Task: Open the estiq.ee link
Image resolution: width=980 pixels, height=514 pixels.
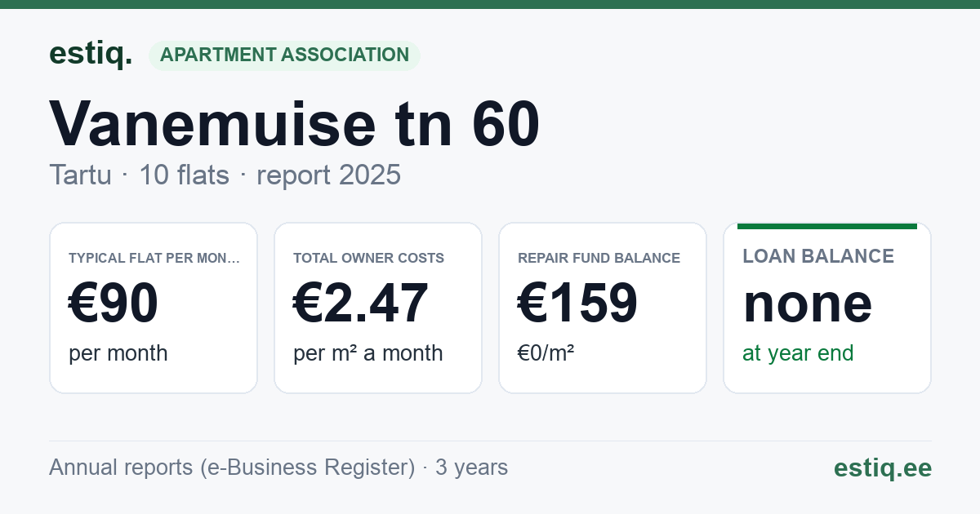Action: [883, 467]
